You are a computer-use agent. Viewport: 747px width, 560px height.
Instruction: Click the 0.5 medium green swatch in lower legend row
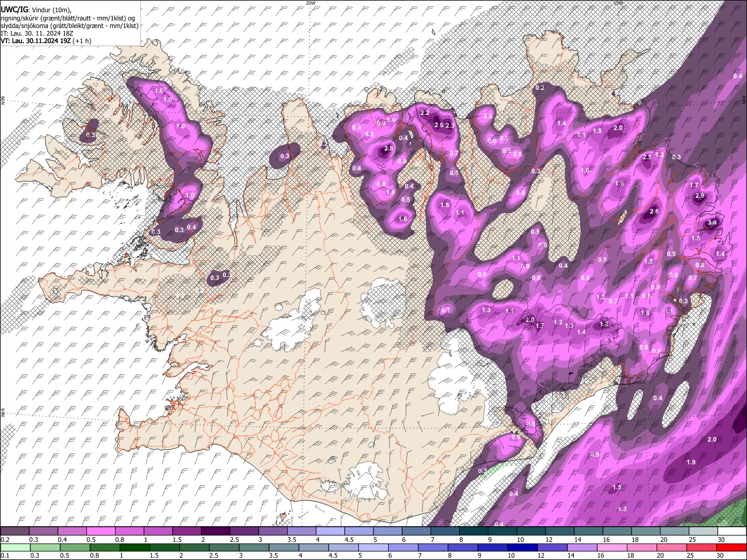point(75,547)
